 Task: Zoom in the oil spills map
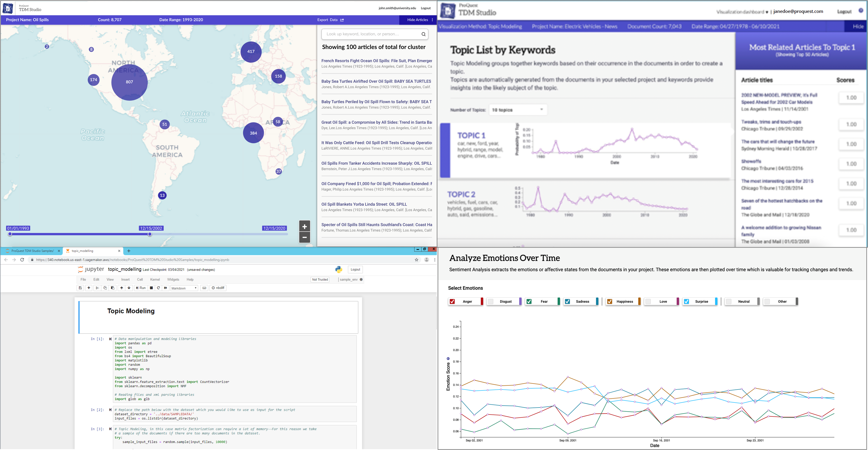tap(304, 226)
